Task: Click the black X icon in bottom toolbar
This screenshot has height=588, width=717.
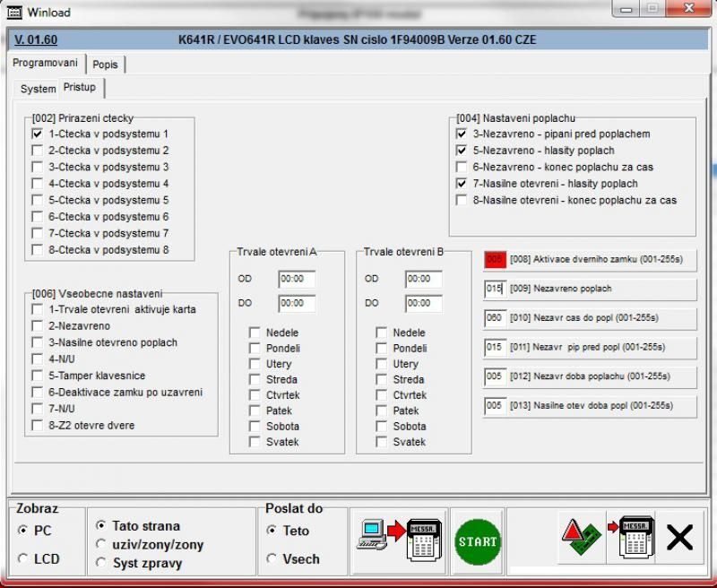Action: [x=680, y=539]
